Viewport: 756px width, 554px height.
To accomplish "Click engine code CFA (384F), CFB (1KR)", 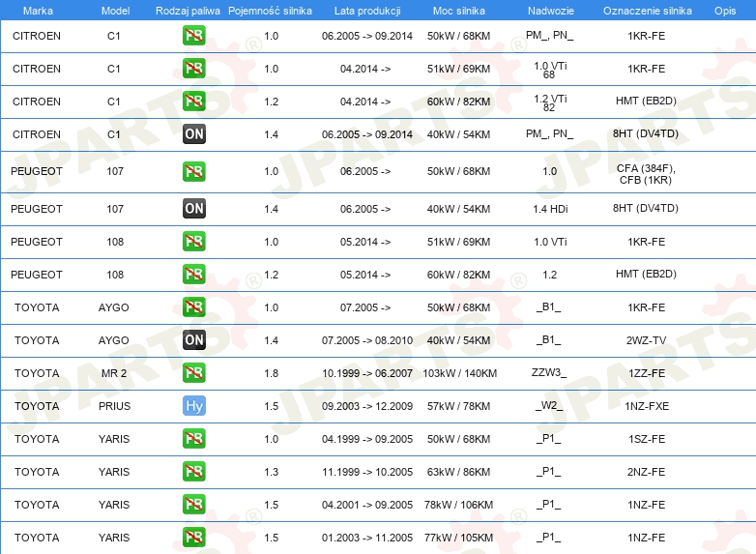I will click(646, 174).
